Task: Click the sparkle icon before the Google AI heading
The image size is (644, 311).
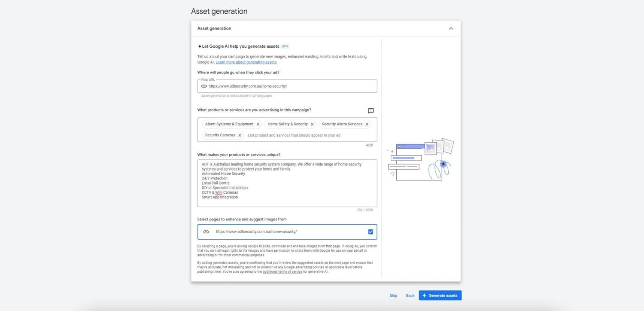Action: pyautogui.click(x=199, y=46)
